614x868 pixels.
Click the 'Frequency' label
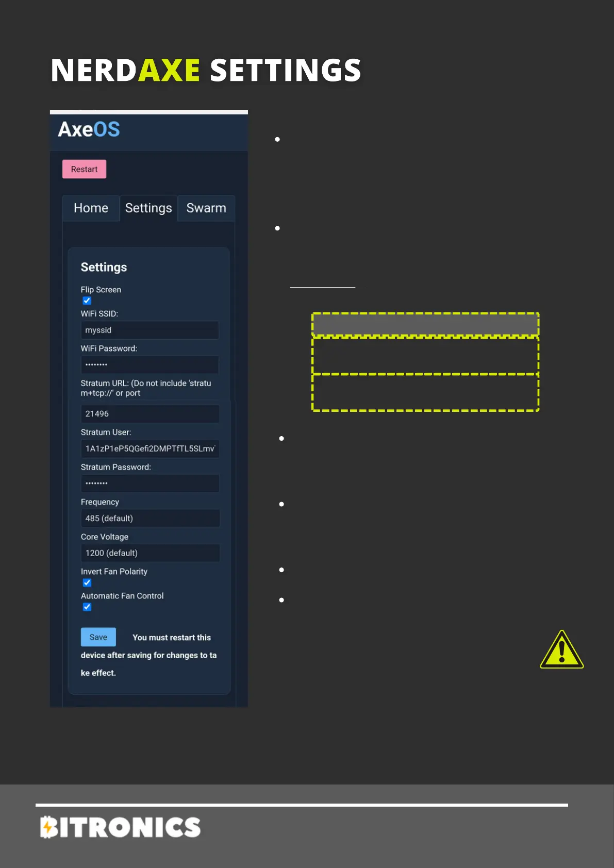(x=100, y=502)
